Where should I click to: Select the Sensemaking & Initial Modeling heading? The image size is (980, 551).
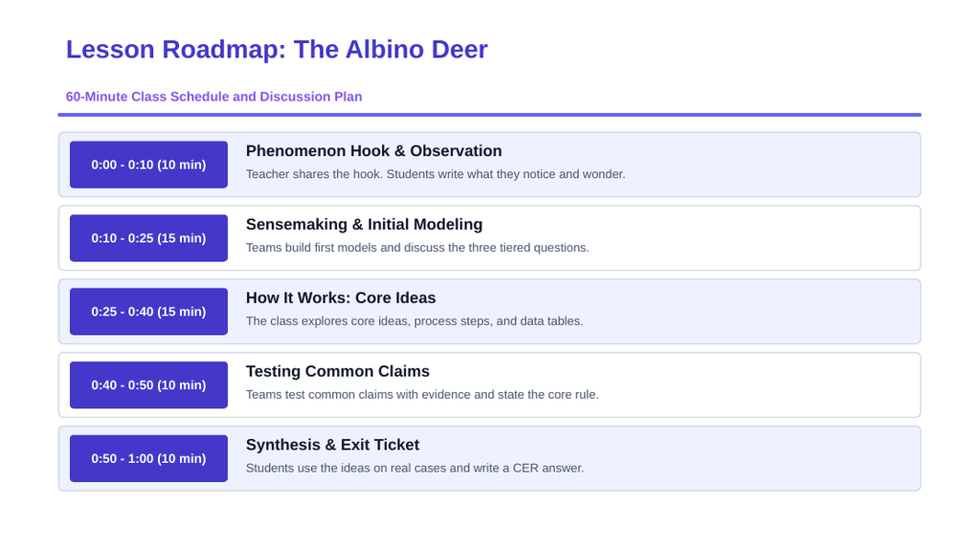[x=365, y=224]
